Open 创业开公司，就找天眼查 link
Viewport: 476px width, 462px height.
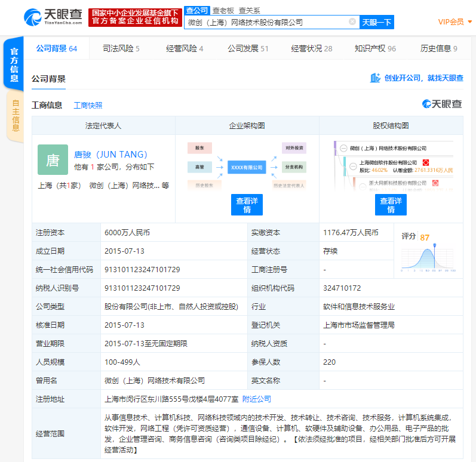[x=424, y=78]
